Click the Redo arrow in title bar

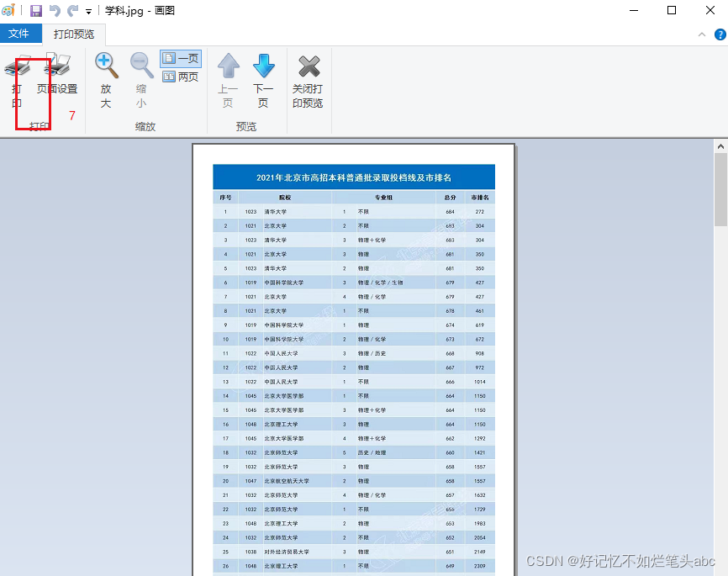pos(73,10)
